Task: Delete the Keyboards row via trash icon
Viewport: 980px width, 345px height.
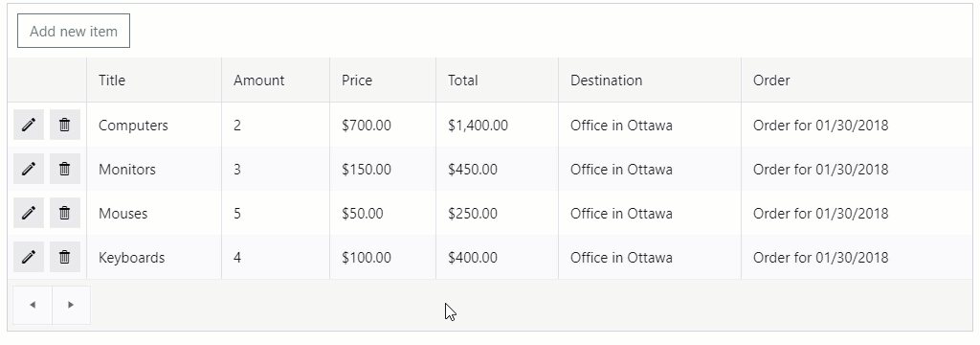Action: click(x=65, y=257)
